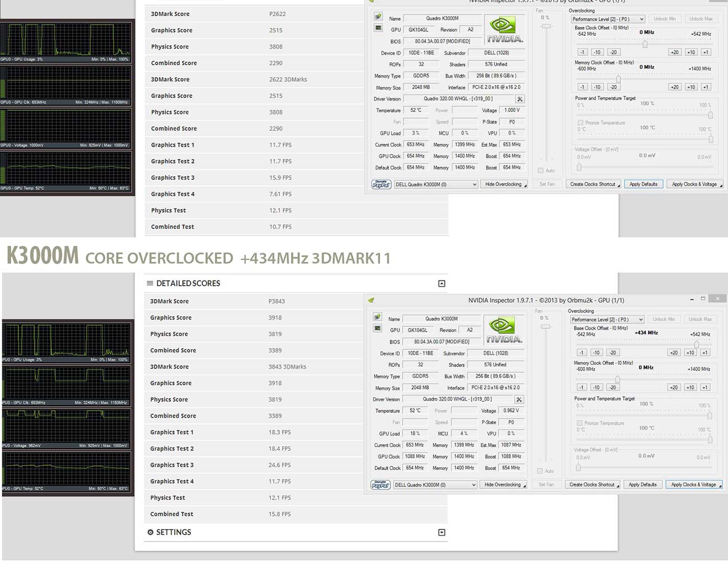Click the +20 base clock stepper in the stock window

pos(674,53)
